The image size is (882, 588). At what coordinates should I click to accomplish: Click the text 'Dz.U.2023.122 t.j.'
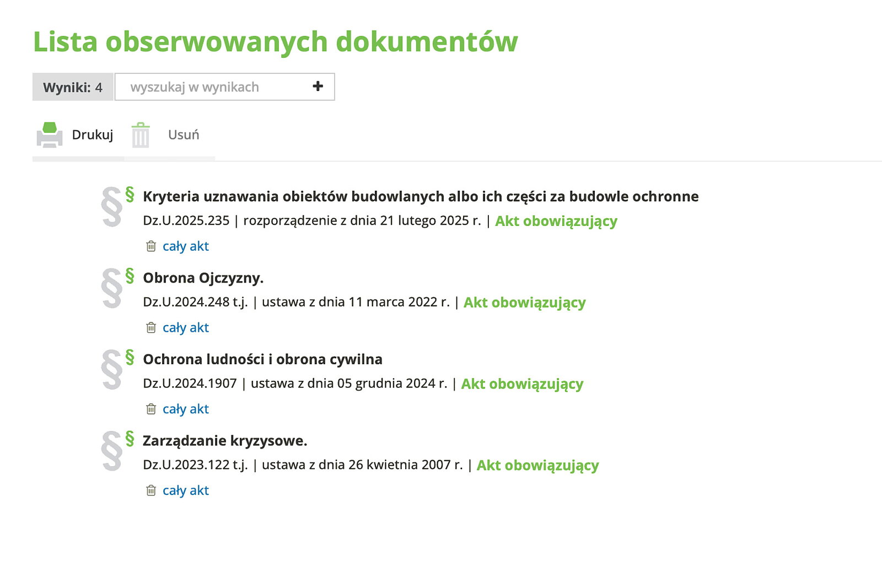(x=195, y=465)
